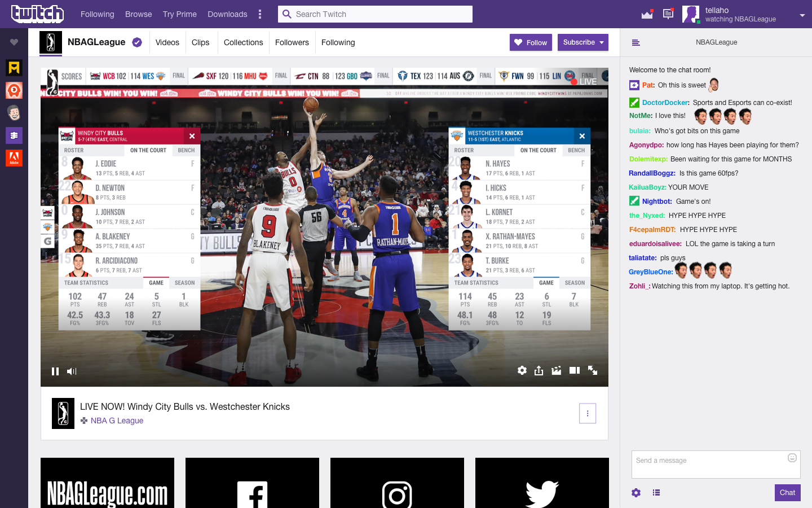Click Browse in top navigation
Image resolution: width=812 pixels, height=508 pixels.
(x=139, y=14)
